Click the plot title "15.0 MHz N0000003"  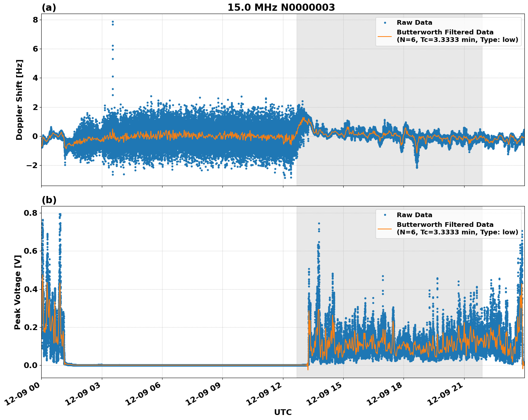(x=281, y=8)
